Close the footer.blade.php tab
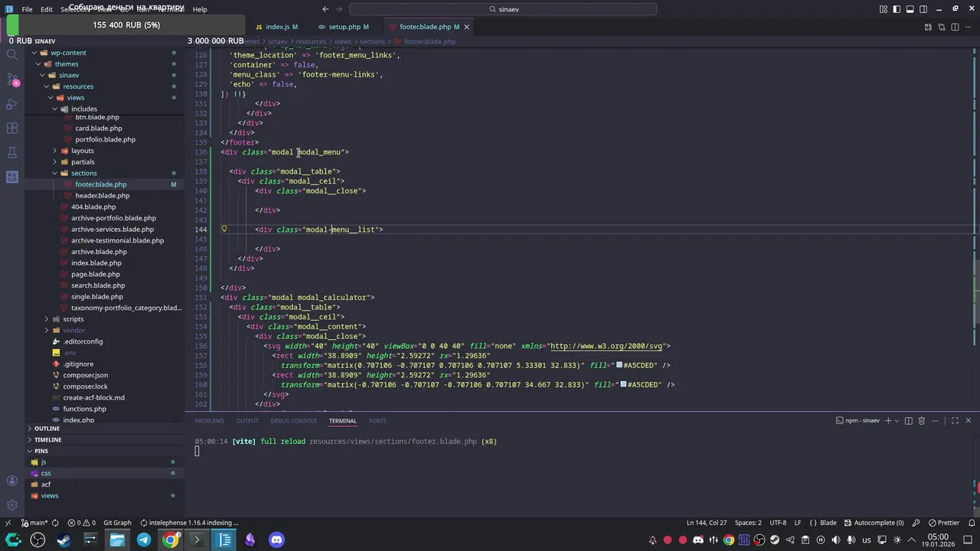The image size is (980, 551). [x=466, y=27]
